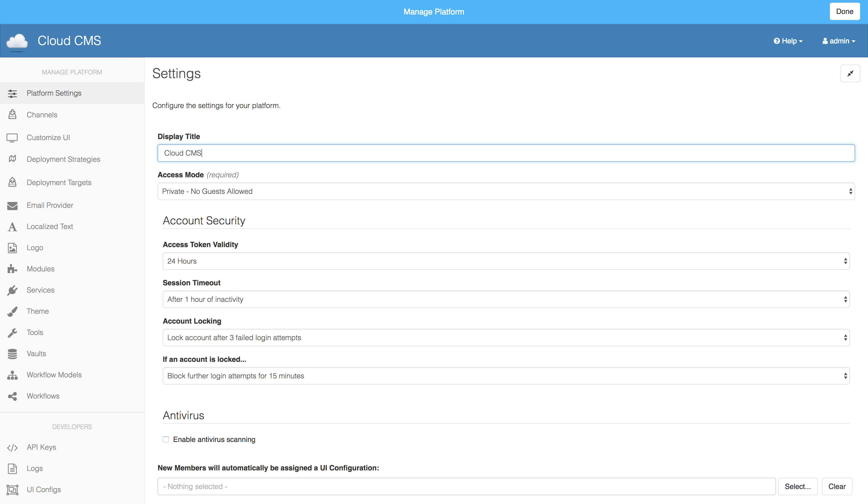
Task: Go to Customize UI section
Action: coord(48,138)
